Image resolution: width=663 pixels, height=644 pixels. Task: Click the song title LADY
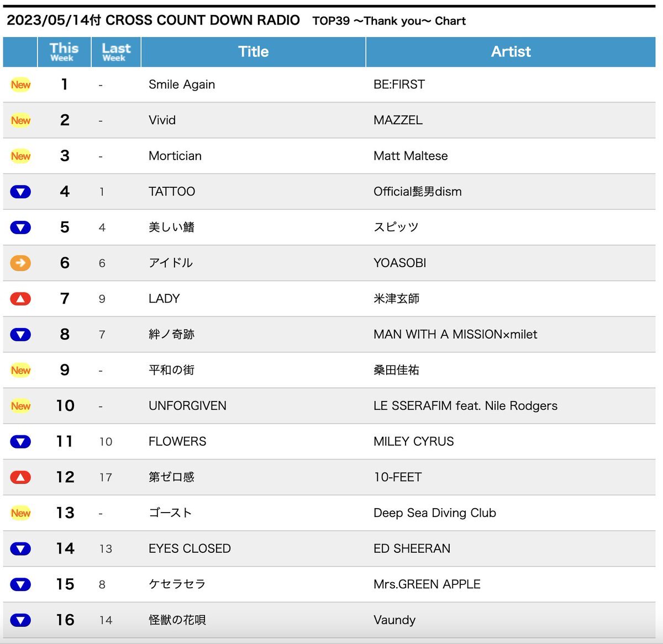[x=164, y=299]
